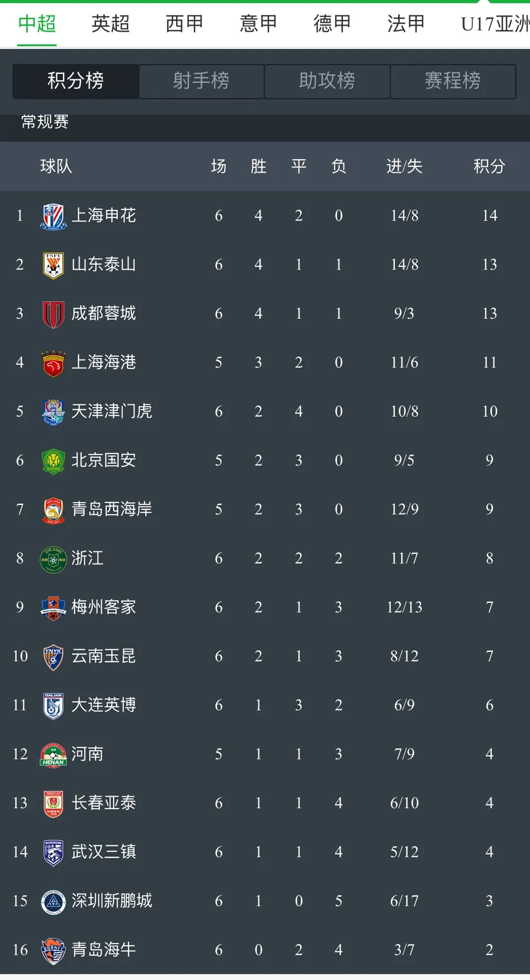This screenshot has height=980, width=530.
Task: Tap the 梅州客家 team name
Action: point(104,607)
